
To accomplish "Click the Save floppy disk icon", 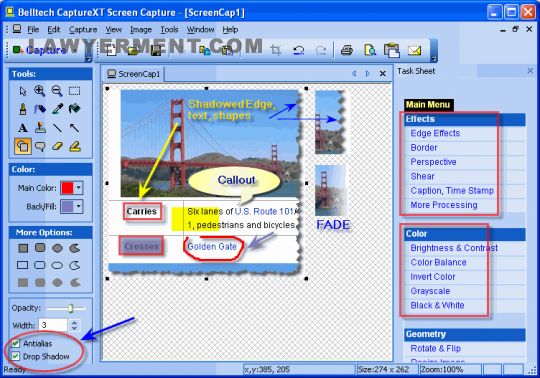I will (x=156, y=51).
